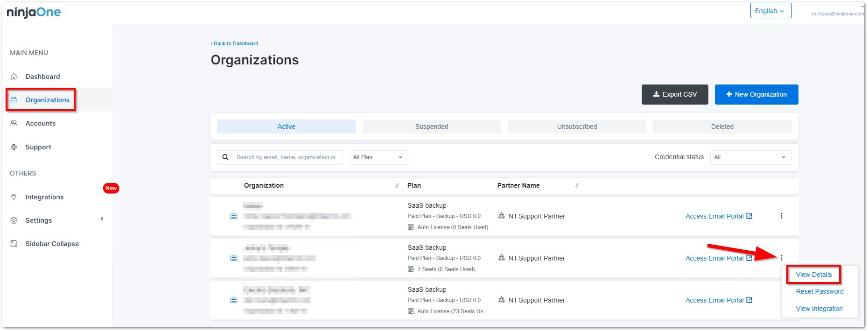The width and height of the screenshot is (868, 331).
Task: Click partner icon in 1 Seats row
Action: click(502, 258)
